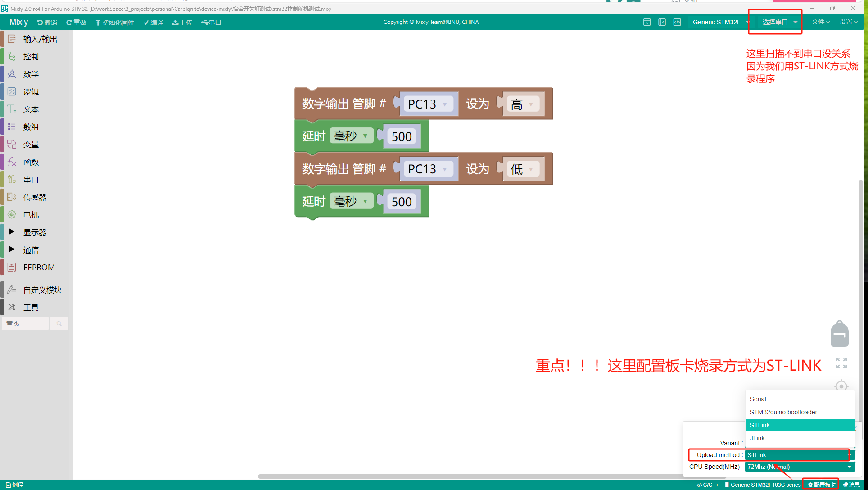Toggle the code view icon in header
This screenshot has height=490, width=868.
(x=677, y=22)
